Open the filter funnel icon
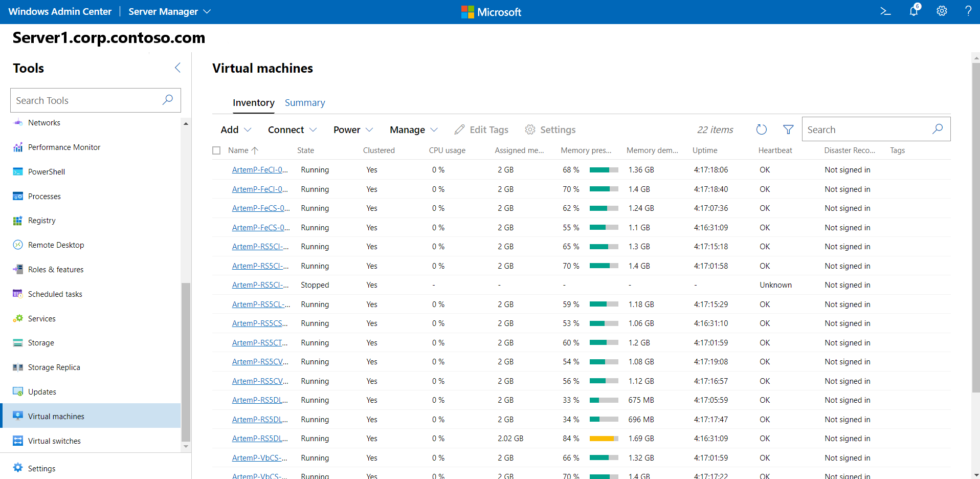Image resolution: width=980 pixels, height=479 pixels. (x=788, y=130)
